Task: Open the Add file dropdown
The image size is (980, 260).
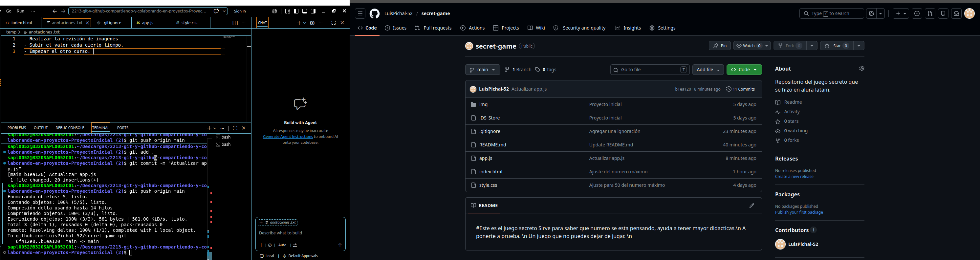Action: [x=708, y=70]
